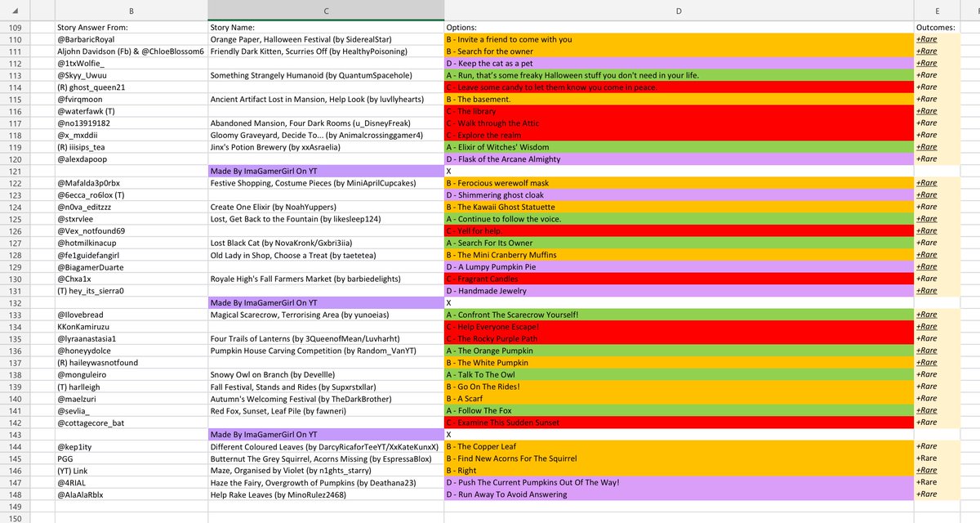Click '(T) hey_its_sierra0' cell
The image size is (980, 523).
tap(131, 290)
